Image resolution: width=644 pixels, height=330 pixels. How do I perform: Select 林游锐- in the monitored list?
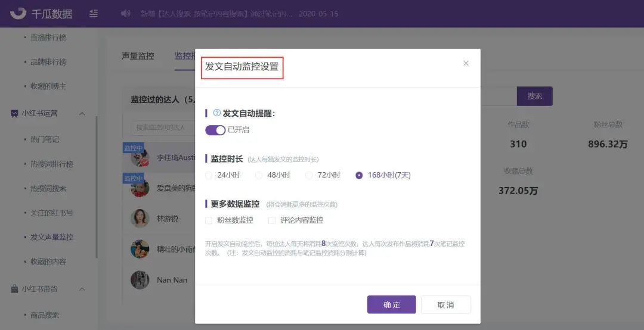click(x=159, y=219)
